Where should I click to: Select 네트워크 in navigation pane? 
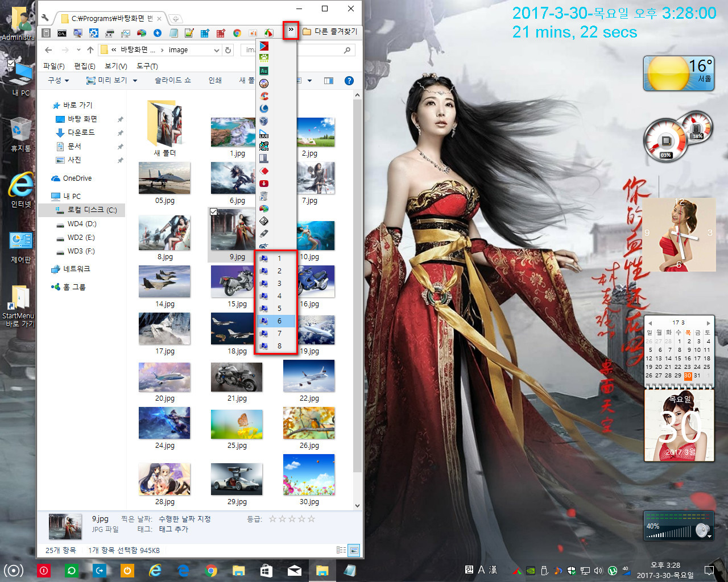[71, 269]
